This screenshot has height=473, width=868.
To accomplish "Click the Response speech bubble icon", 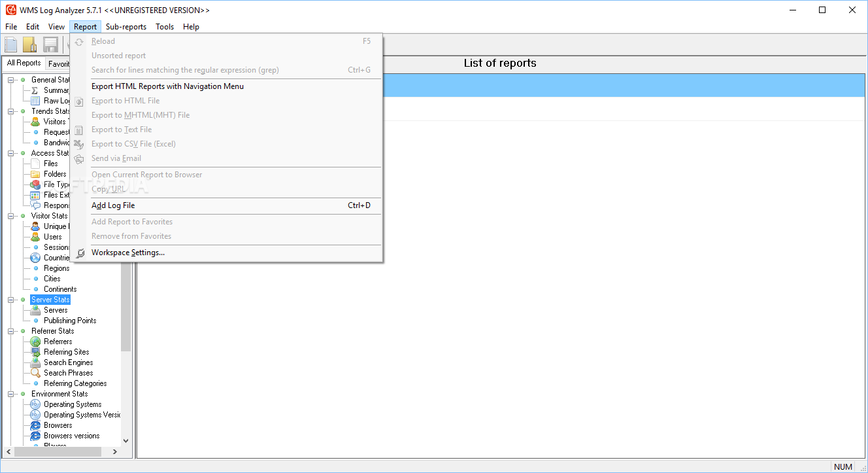I will pyautogui.click(x=35, y=205).
